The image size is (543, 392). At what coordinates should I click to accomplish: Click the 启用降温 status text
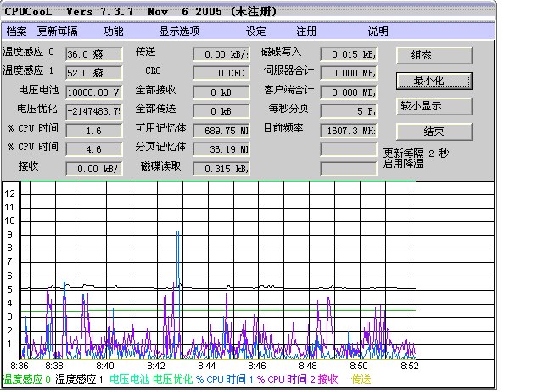click(404, 164)
